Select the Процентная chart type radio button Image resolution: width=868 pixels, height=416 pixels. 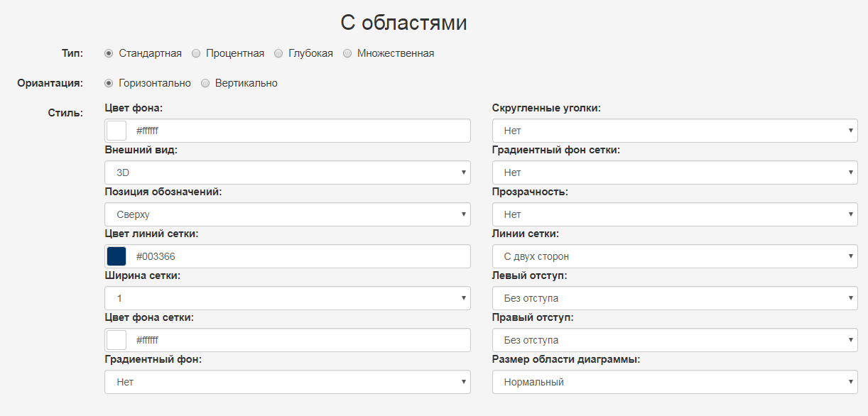click(x=195, y=53)
